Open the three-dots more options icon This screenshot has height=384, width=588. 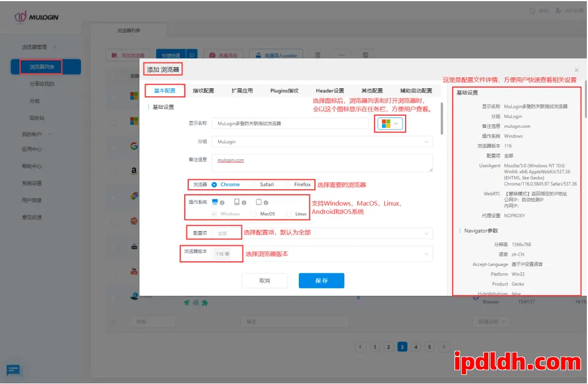pyautogui.click(x=342, y=55)
